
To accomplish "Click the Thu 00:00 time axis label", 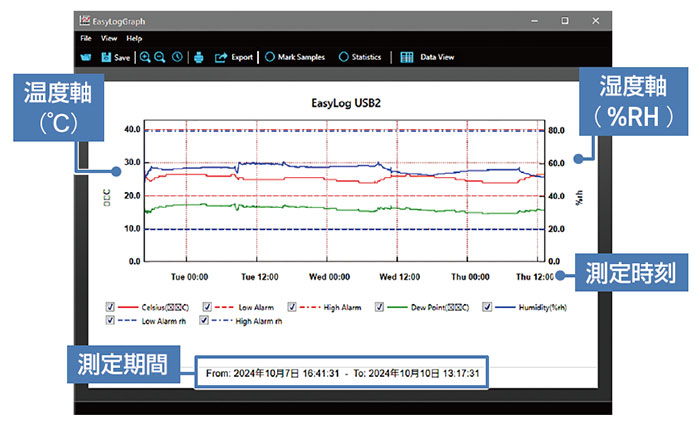I will point(470,277).
